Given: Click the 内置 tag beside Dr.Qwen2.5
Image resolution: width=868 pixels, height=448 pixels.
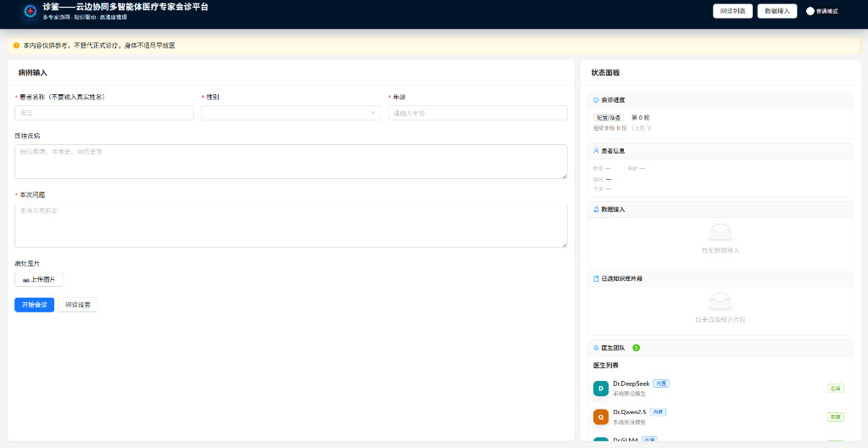Looking at the screenshot, I should point(658,412).
